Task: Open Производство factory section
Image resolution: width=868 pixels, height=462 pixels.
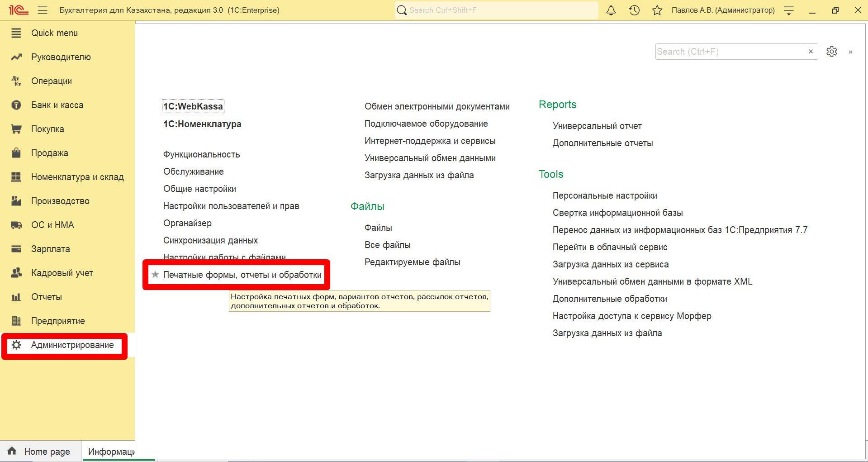Action: tap(16, 201)
